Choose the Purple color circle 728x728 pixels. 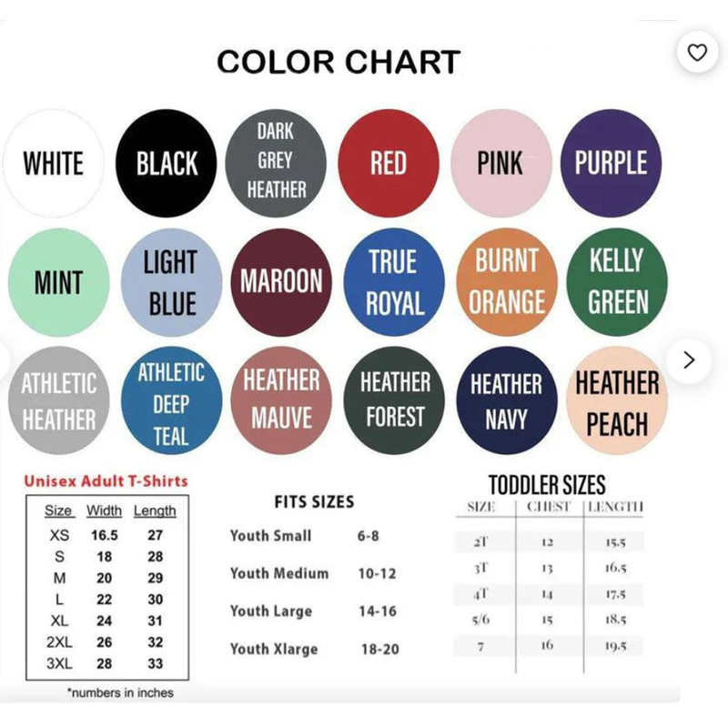[611, 164]
